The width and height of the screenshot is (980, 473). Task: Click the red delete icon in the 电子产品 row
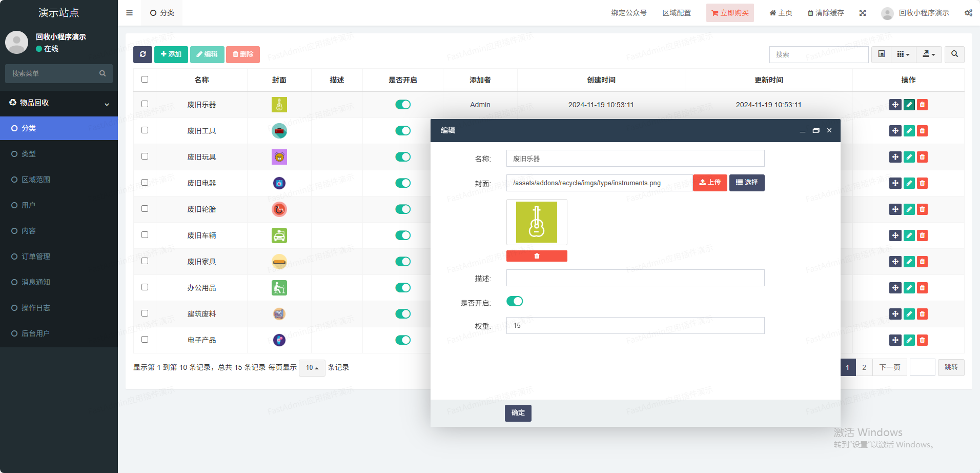922,340
